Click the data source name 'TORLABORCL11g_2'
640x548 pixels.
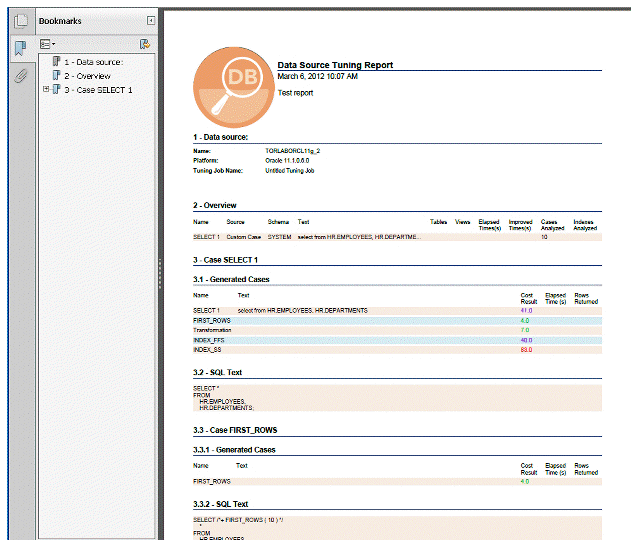coord(293,151)
